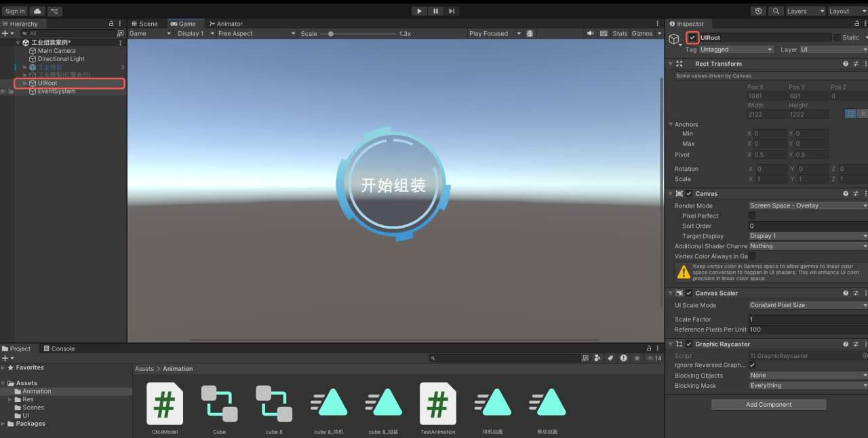Open the Layers dropdown
Screen dimensions: 868x438
click(x=805, y=11)
